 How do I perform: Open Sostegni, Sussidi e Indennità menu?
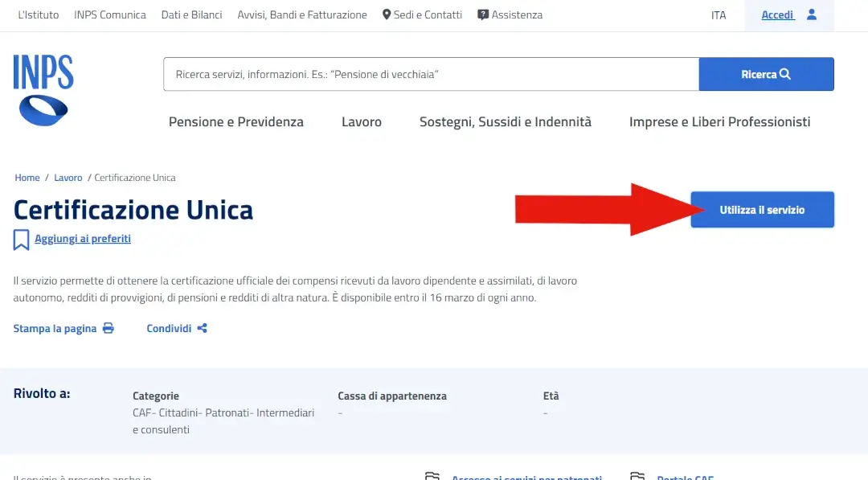[x=506, y=121]
